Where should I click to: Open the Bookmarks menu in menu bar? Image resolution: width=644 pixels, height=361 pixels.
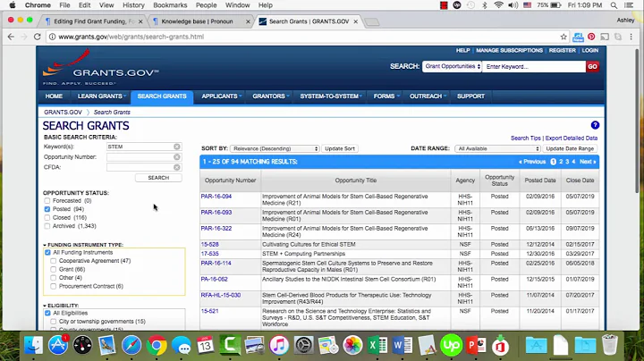coord(170,5)
